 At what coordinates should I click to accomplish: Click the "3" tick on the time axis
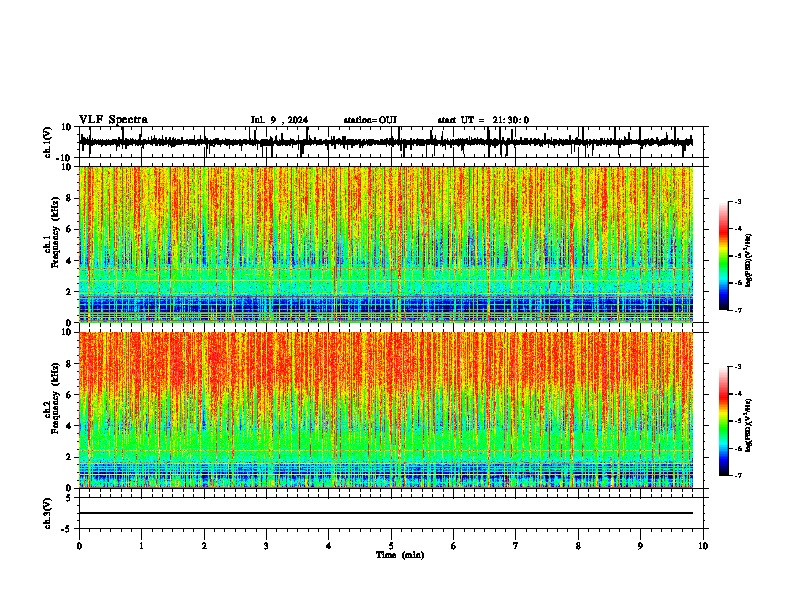click(x=266, y=546)
